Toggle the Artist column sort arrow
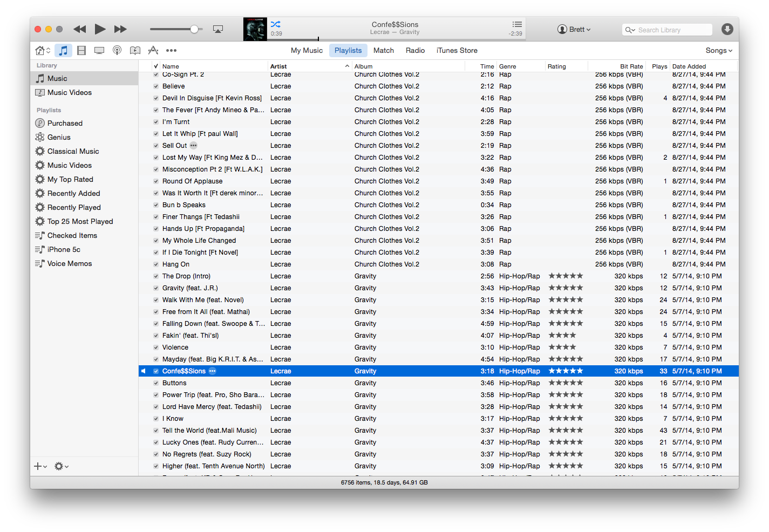 [x=347, y=66]
